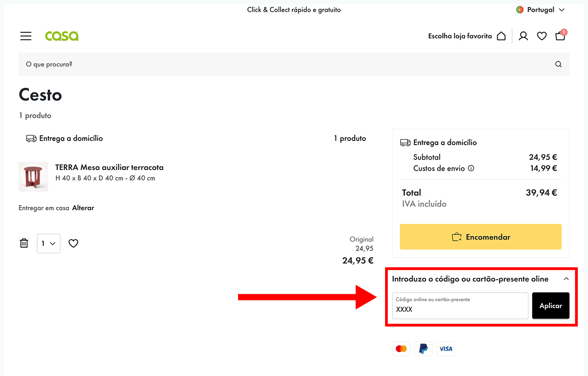588x376 pixels.
Task: Open TERRA Mesa auxiliar terracota title
Action: tap(109, 167)
